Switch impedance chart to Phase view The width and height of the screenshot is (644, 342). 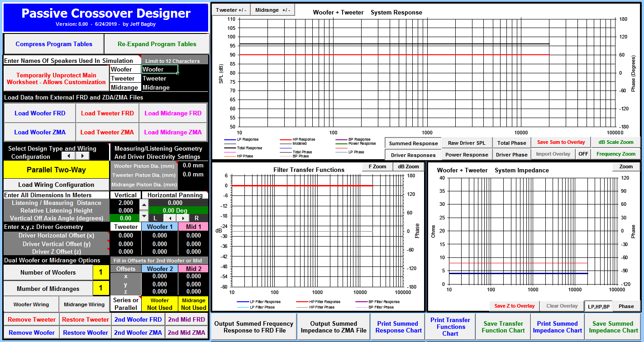(x=626, y=306)
